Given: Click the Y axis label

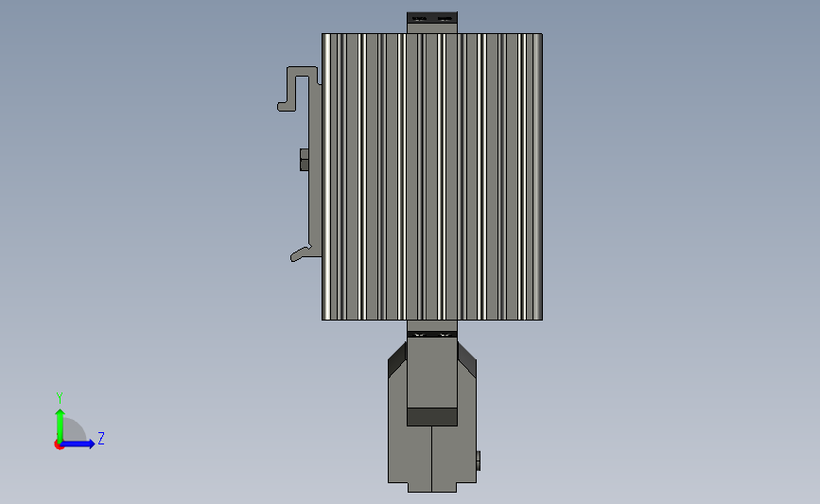Looking at the screenshot, I should point(60,398).
